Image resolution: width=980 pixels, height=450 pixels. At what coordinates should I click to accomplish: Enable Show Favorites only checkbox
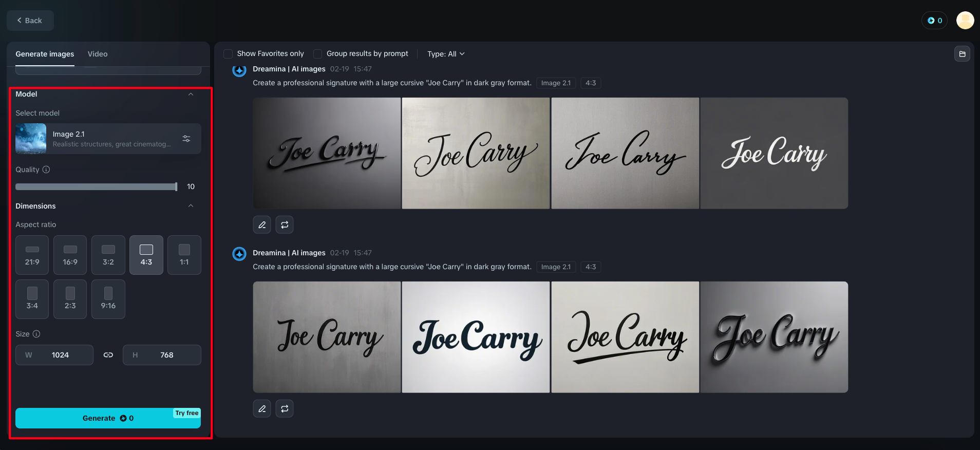228,54
